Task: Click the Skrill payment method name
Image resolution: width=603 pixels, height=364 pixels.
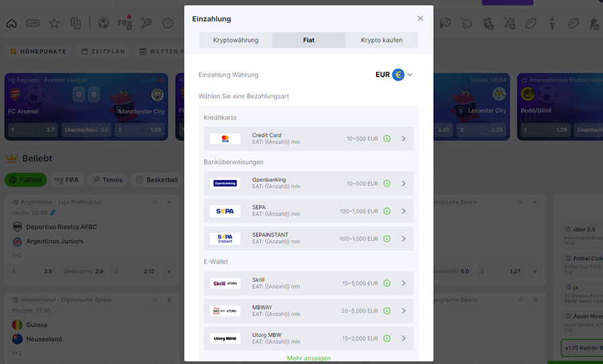Action: pos(258,280)
